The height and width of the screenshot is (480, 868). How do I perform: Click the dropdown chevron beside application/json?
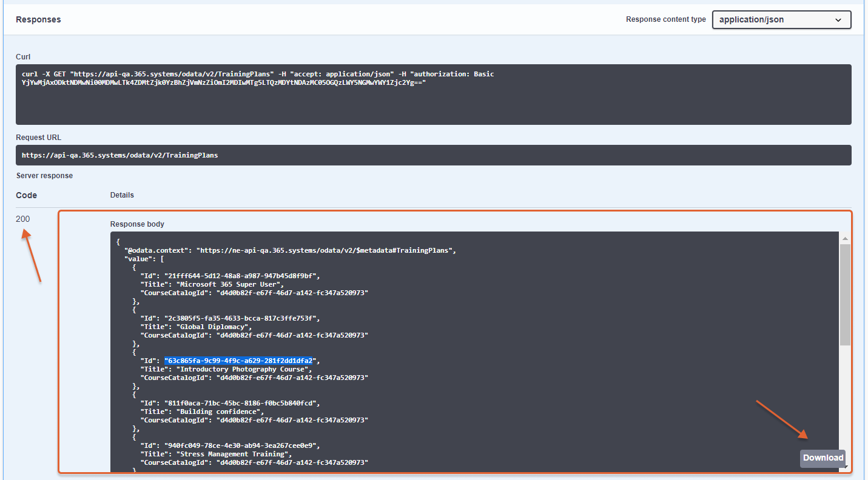pos(838,20)
